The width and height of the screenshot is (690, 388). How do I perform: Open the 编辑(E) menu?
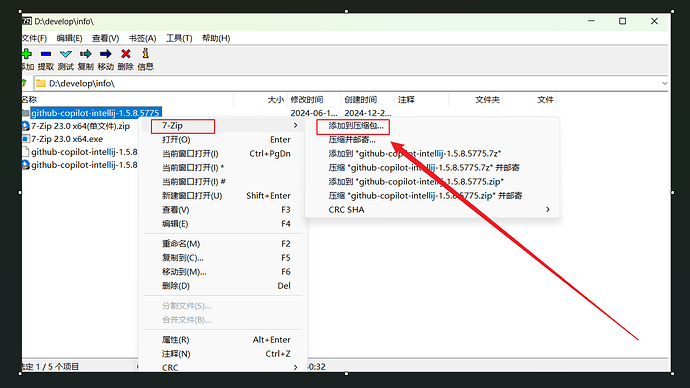point(69,38)
